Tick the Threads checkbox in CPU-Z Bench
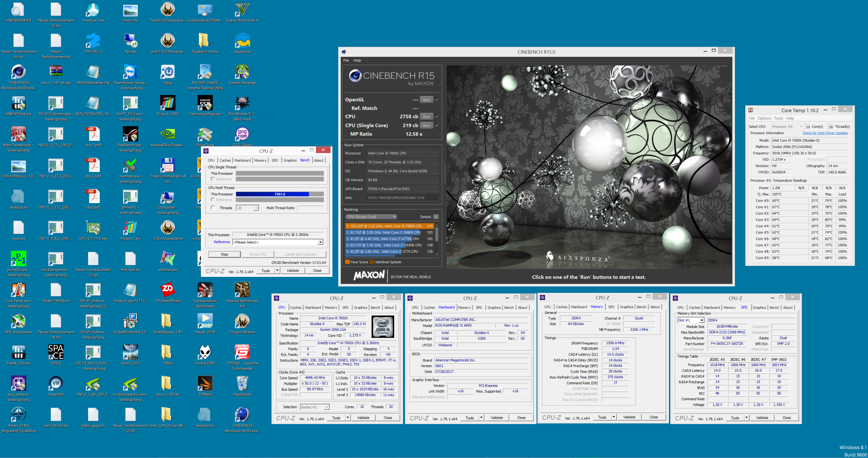Screen dimensions: 868x458 pos(213,208)
